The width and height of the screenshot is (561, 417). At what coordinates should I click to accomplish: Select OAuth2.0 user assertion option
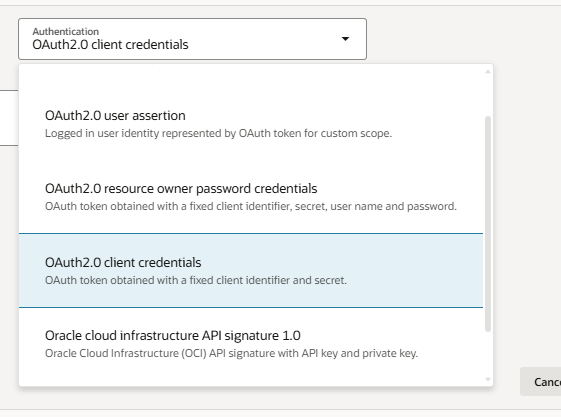click(251, 124)
